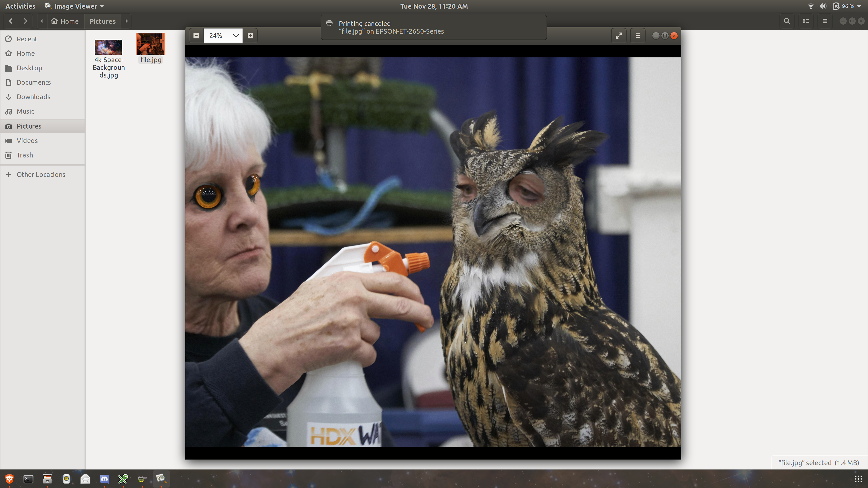Click the printer icon in notification
This screenshot has height=488, width=868.
[329, 23]
